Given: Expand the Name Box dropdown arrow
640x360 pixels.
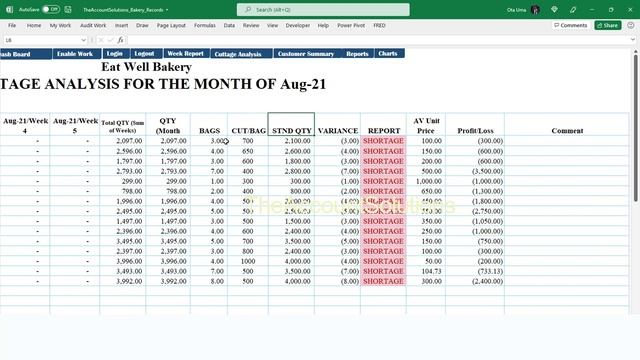Looking at the screenshot, I should [x=83, y=40].
